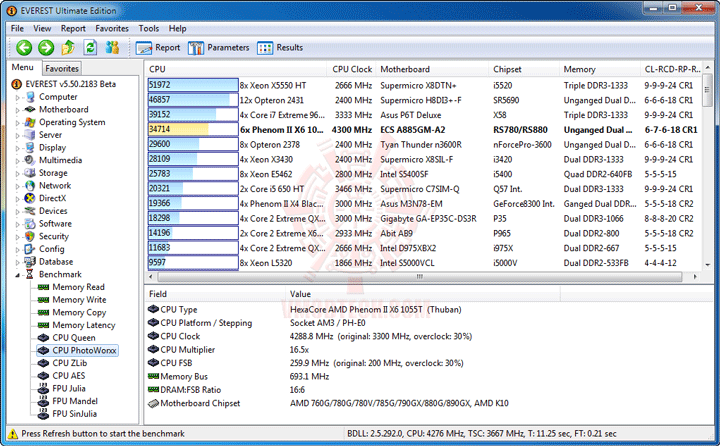720x446 pixels.
Task: Select the Software tree icon
Action: [30, 224]
